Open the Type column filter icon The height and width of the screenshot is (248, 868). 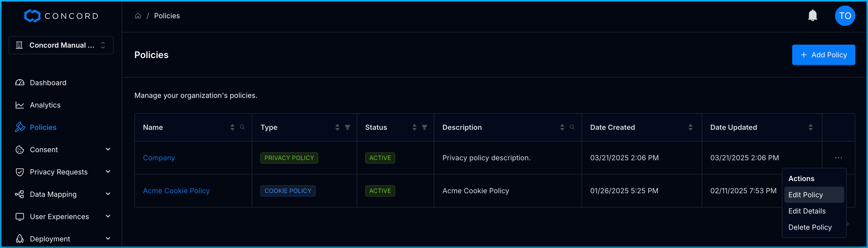(x=347, y=127)
